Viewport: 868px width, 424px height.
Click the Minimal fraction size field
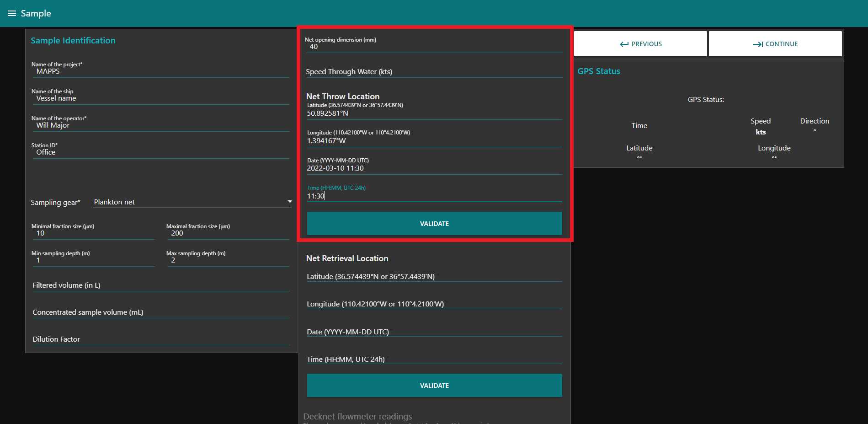click(x=93, y=233)
